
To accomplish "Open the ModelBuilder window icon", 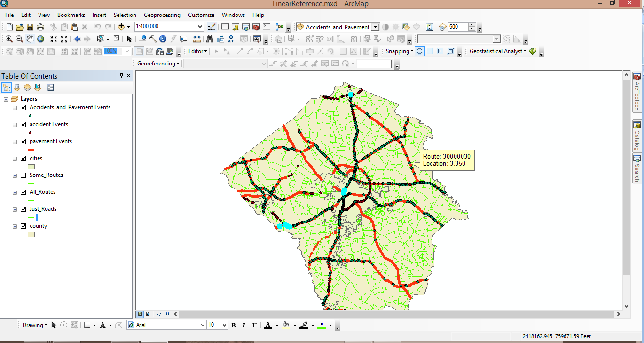I will point(280,27).
